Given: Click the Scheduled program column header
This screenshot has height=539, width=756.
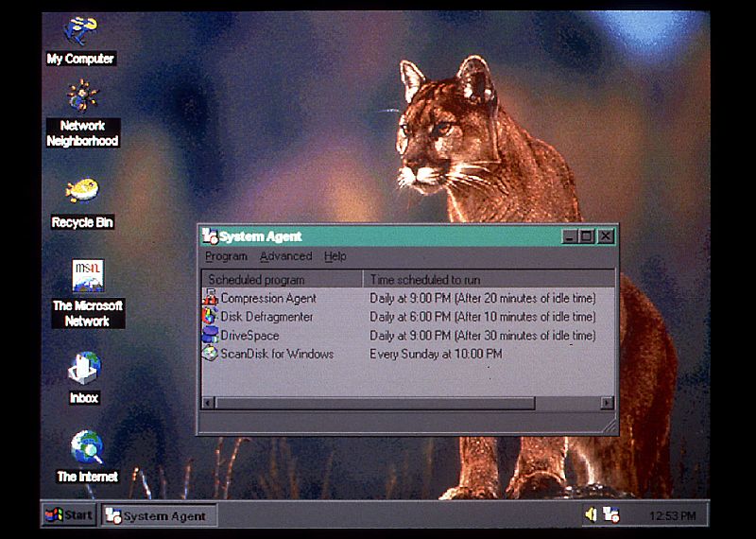Looking at the screenshot, I should 282,279.
